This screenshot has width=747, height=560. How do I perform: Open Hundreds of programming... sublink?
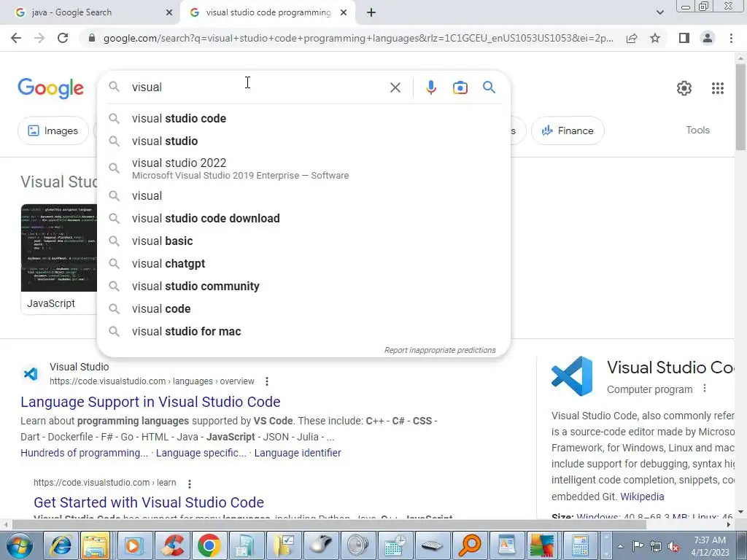[85, 453]
